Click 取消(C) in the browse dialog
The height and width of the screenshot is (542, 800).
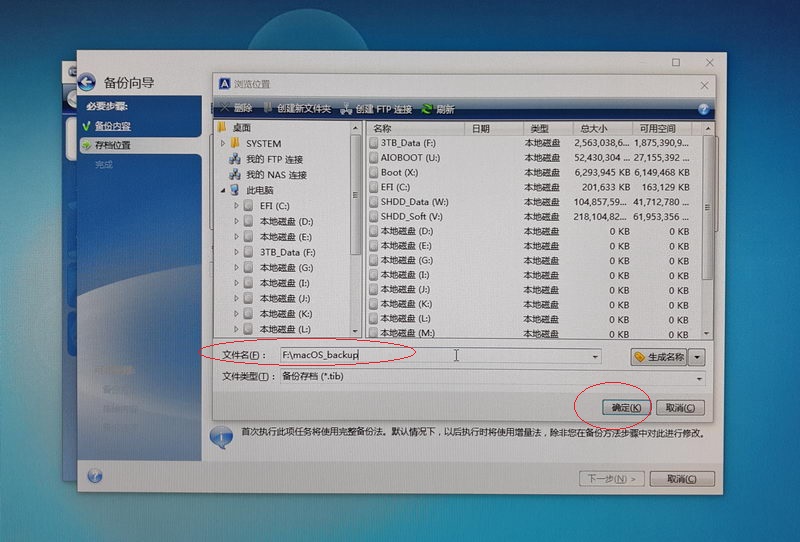tap(680, 407)
